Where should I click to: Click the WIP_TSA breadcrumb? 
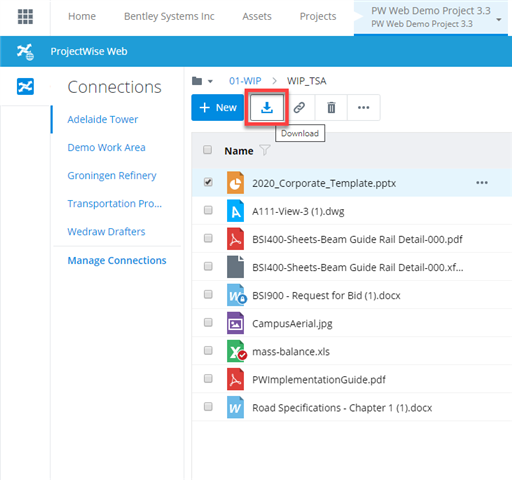coord(307,81)
